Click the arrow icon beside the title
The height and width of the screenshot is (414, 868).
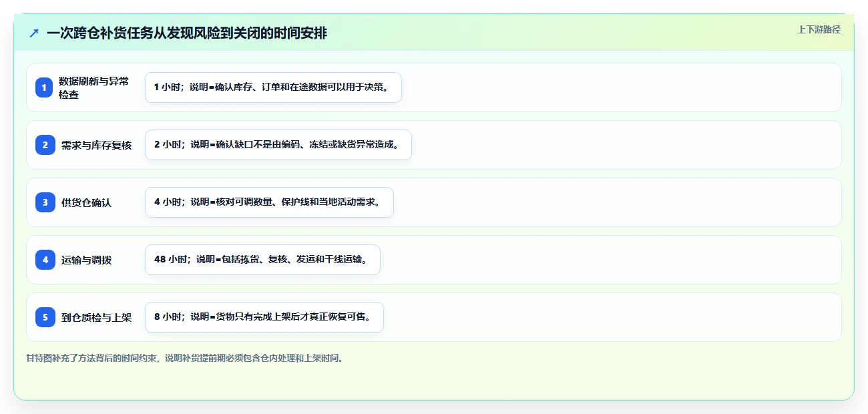(x=33, y=33)
